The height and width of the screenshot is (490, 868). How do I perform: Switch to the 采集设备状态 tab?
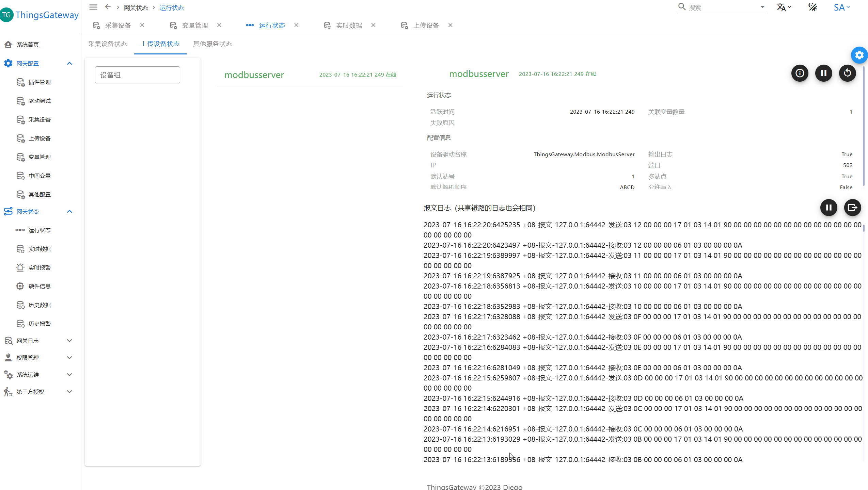coord(107,44)
